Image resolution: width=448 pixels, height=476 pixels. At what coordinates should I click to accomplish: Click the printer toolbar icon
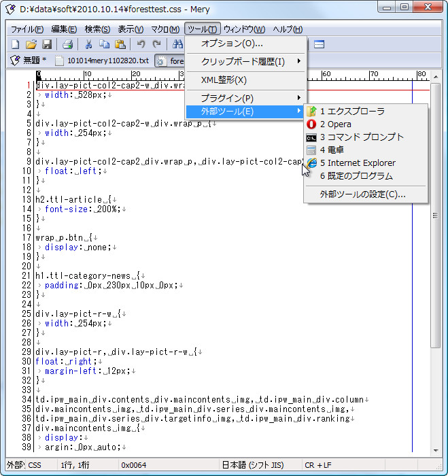[67, 44]
